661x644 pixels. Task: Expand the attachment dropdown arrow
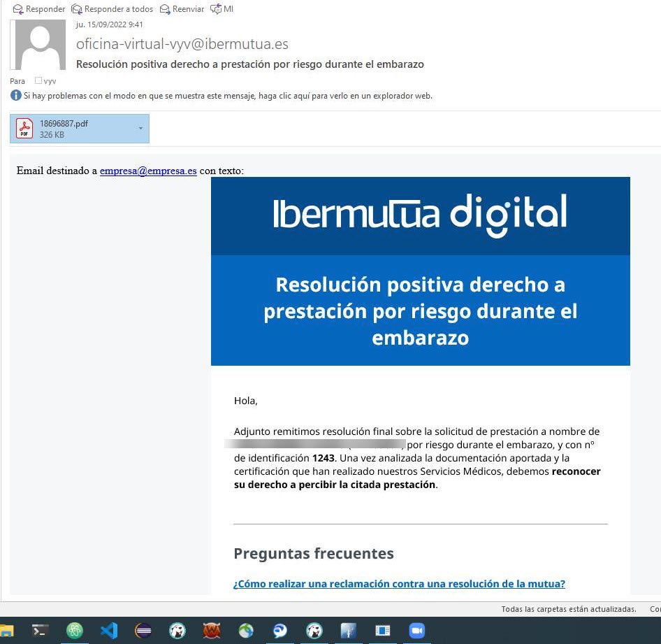tap(141, 128)
